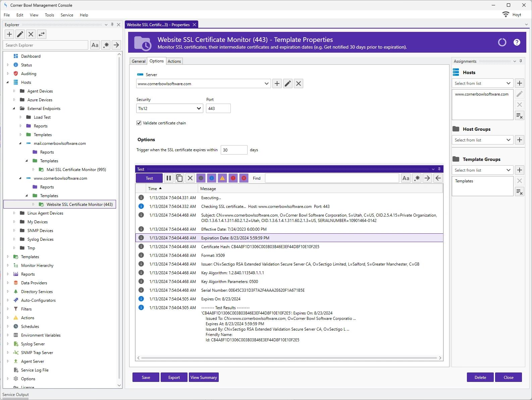Viewport: 532px width, 400px height.
Task: Click the View Summary button
Action: tap(204, 377)
